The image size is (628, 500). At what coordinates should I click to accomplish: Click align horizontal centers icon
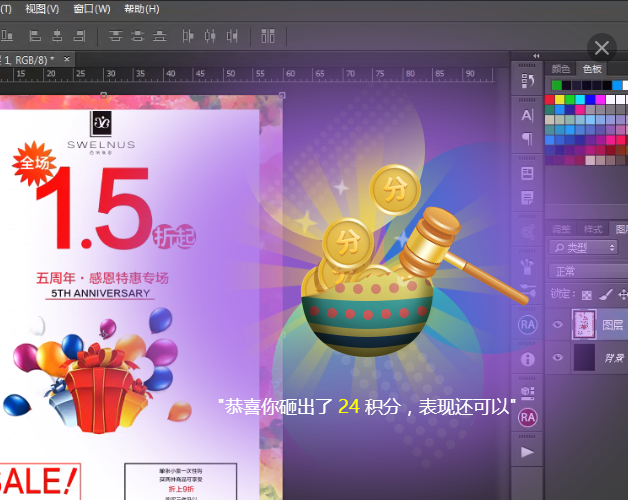[x=57, y=36]
